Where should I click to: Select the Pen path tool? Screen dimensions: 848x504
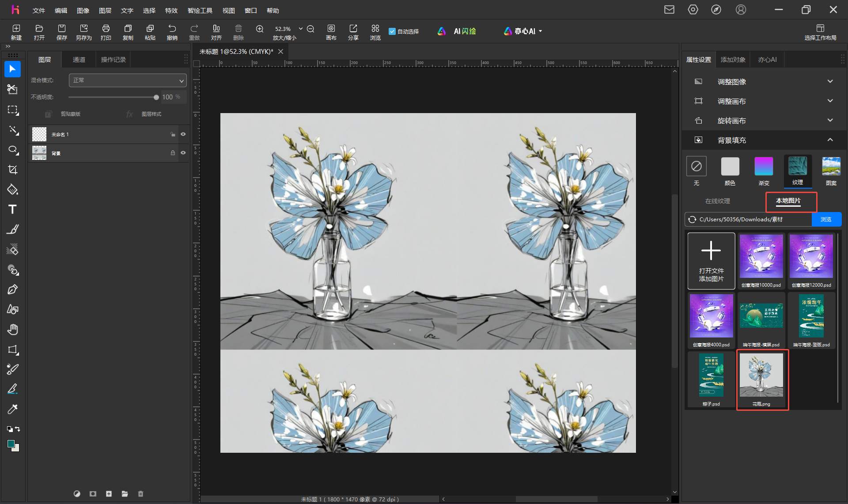click(x=12, y=289)
